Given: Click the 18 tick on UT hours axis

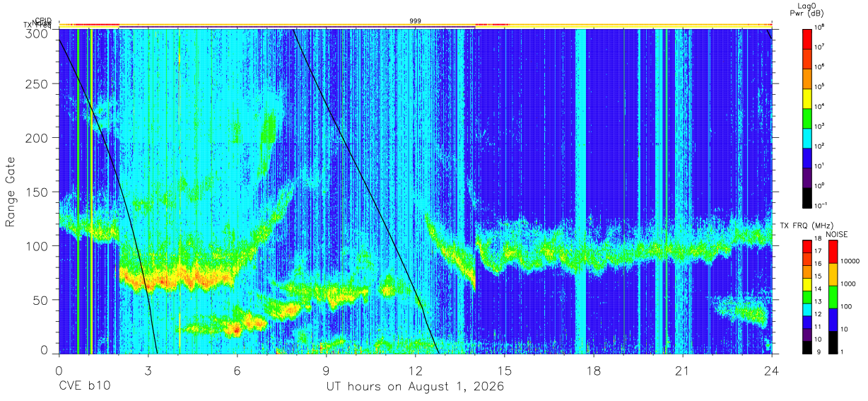Looking at the screenshot, I should click(594, 370).
